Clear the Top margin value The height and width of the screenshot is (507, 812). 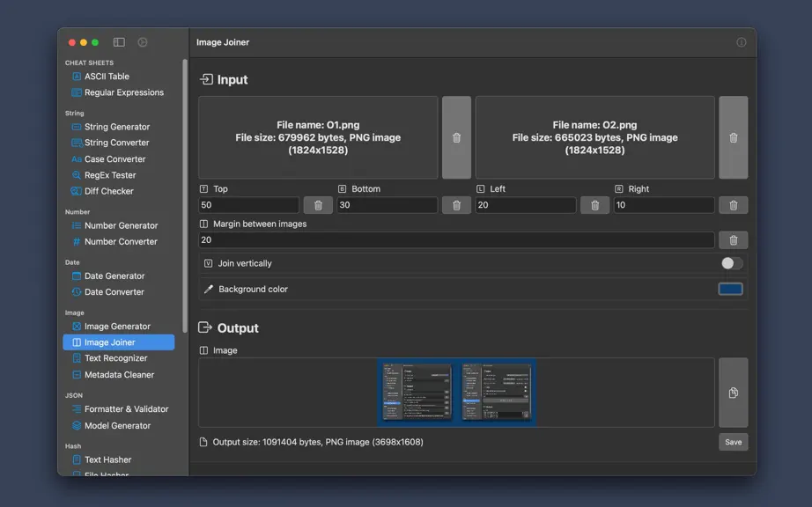coord(318,205)
